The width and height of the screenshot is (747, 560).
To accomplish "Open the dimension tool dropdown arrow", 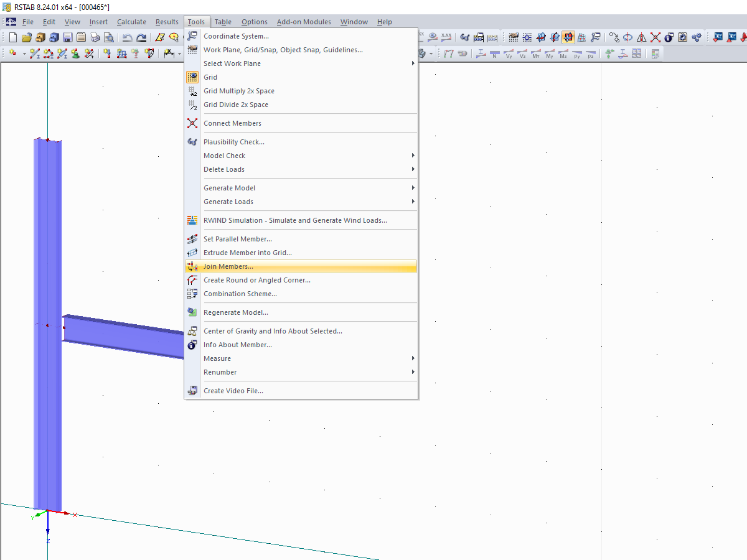I will click(x=179, y=54).
